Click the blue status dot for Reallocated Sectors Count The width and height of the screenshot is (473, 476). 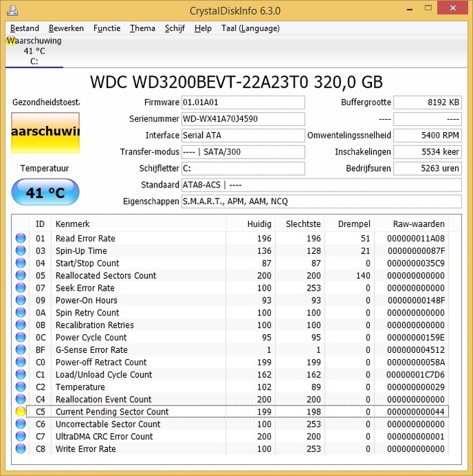click(x=21, y=275)
